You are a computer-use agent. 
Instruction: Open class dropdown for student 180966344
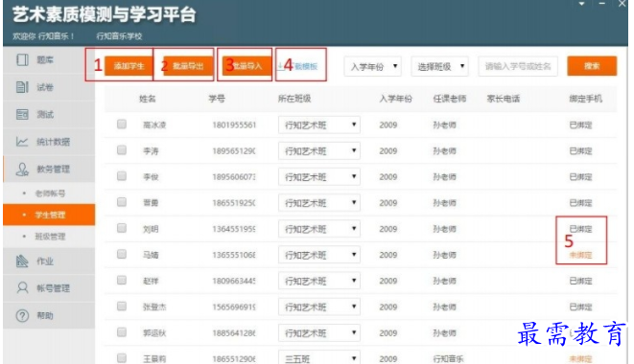click(319, 281)
